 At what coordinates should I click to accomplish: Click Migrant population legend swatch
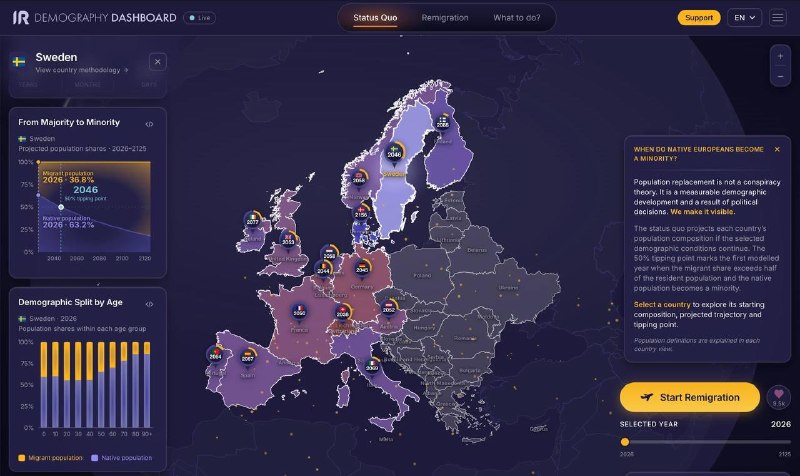coord(21,458)
